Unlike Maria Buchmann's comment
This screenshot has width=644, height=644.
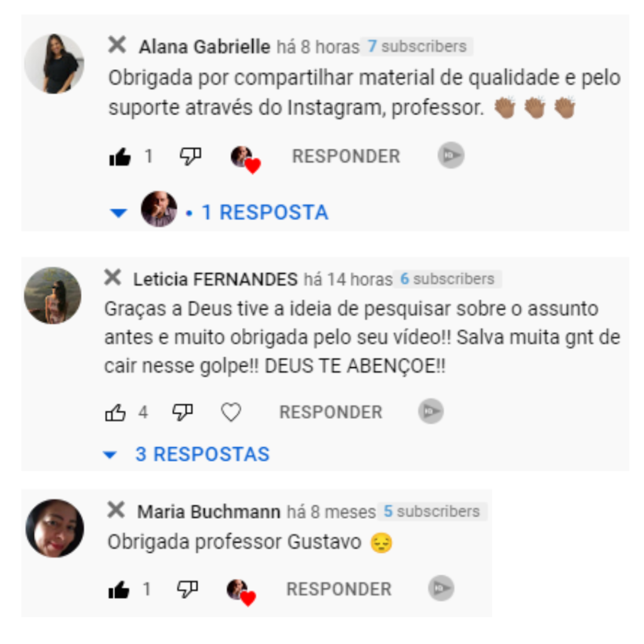coord(119,590)
